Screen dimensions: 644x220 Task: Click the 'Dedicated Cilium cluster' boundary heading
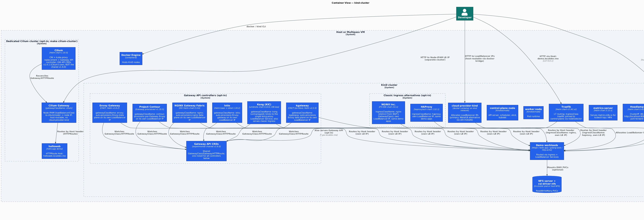coord(42,41)
